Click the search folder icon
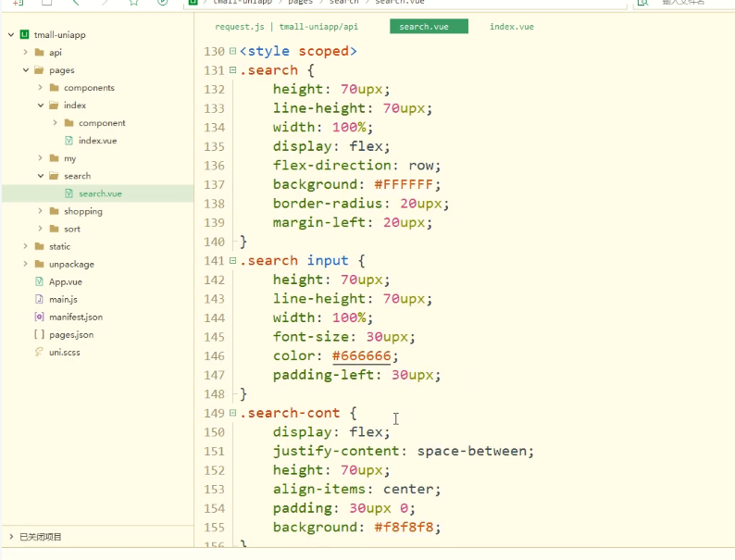 click(55, 176)
